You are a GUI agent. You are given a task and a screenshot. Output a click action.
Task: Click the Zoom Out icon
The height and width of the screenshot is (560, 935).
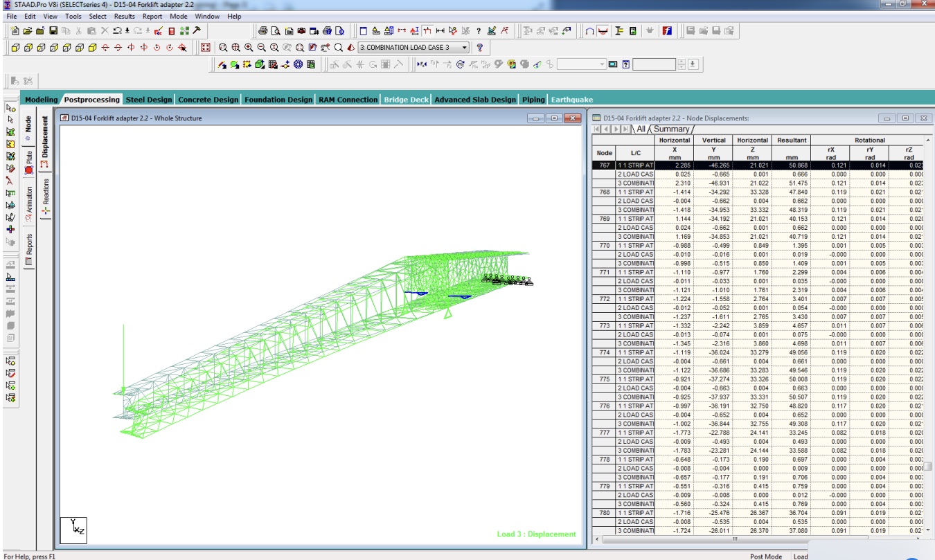[261, 48]
